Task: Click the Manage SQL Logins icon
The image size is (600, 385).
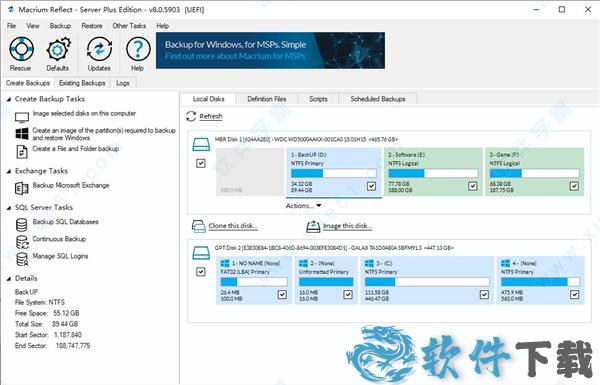Action: (x=22, y=259)
